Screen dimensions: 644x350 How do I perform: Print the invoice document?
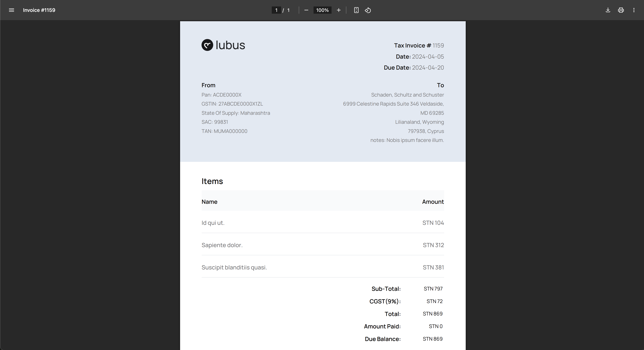pyautogui.click(x=621, y=10)
